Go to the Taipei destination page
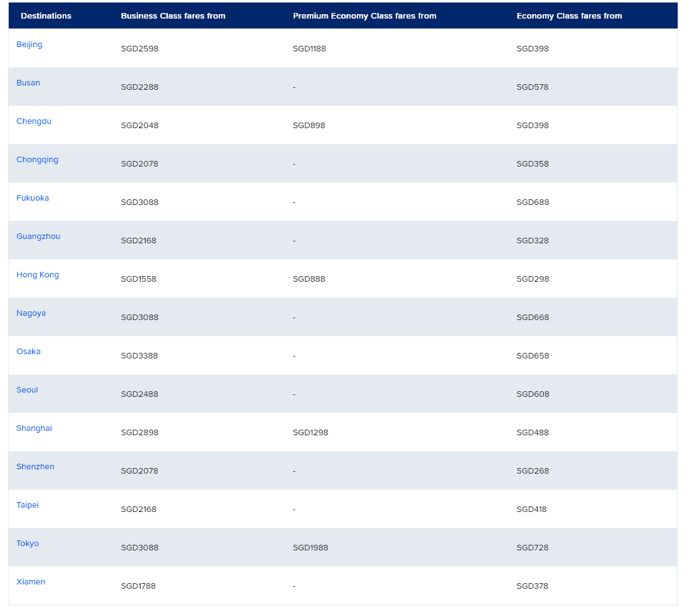Viewport: 687px width, 616px height. [x=27, y=505]
